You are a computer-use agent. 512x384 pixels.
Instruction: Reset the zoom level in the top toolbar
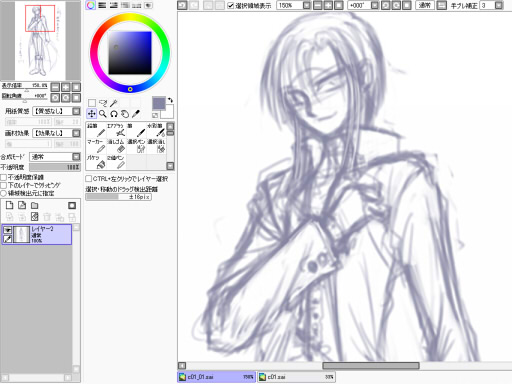[x=339, y=5]
